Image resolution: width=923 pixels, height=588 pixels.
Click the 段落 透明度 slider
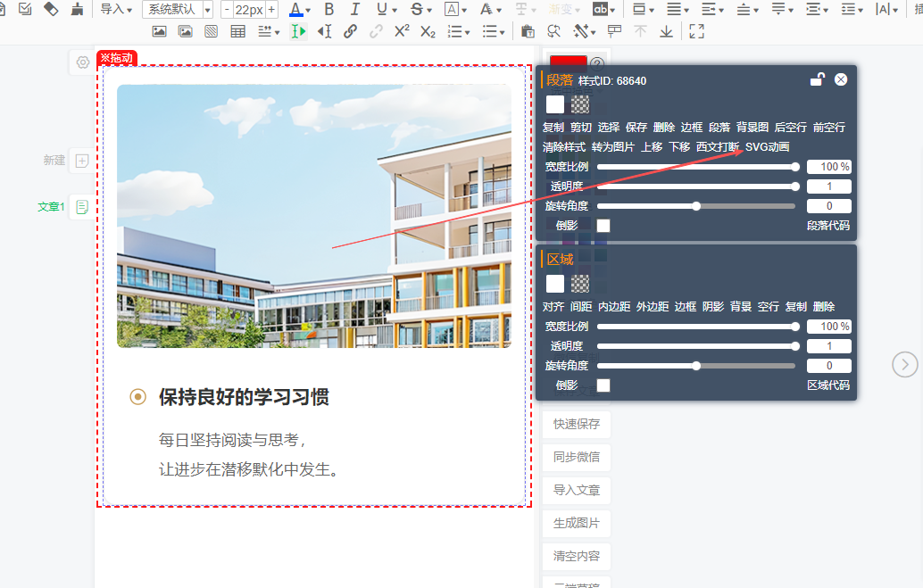(696, 186)
